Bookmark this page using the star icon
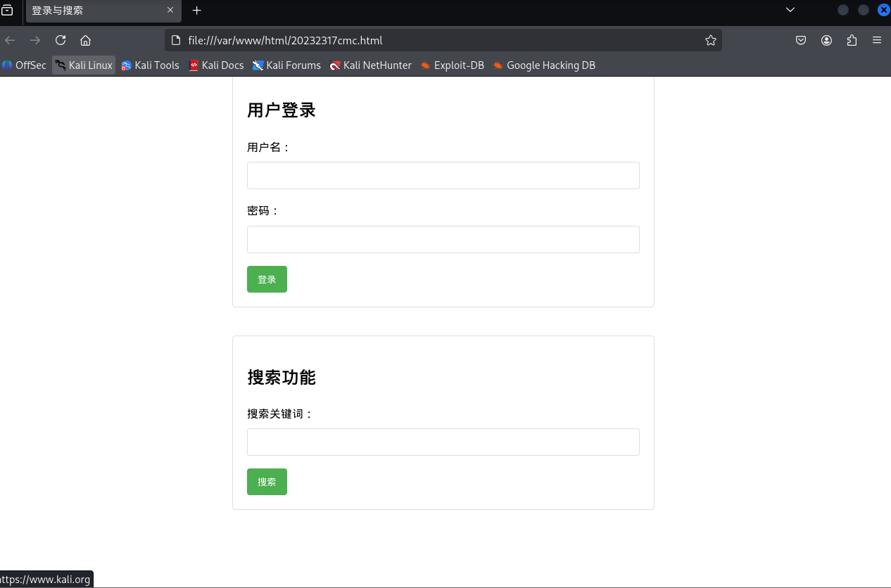The image size is (891, 588). (710, 40)
